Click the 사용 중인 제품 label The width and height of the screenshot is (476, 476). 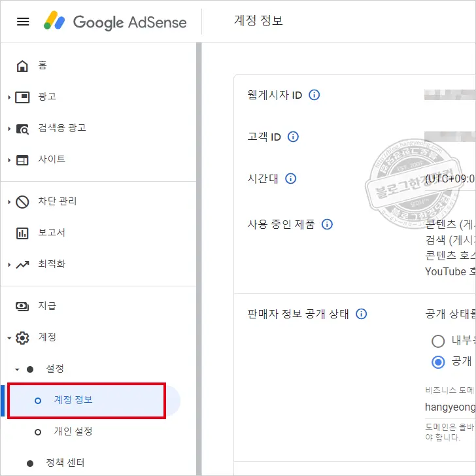(281, 224)
